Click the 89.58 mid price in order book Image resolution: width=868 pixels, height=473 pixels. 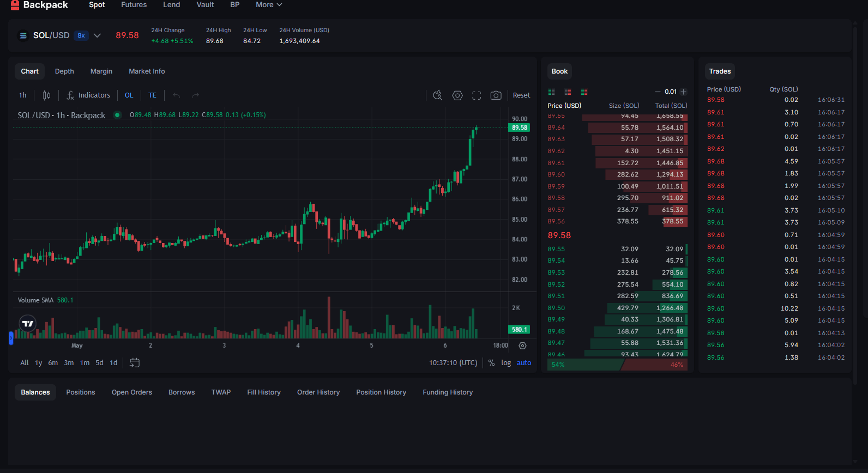[x=559, y=235]
